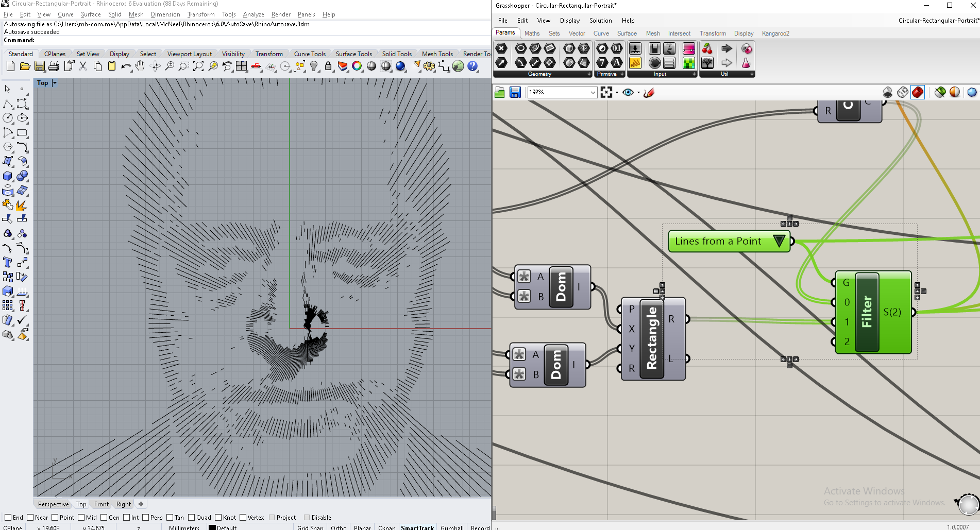
Task: Toggle Ortho in the status bar
Action: point(339,527)
